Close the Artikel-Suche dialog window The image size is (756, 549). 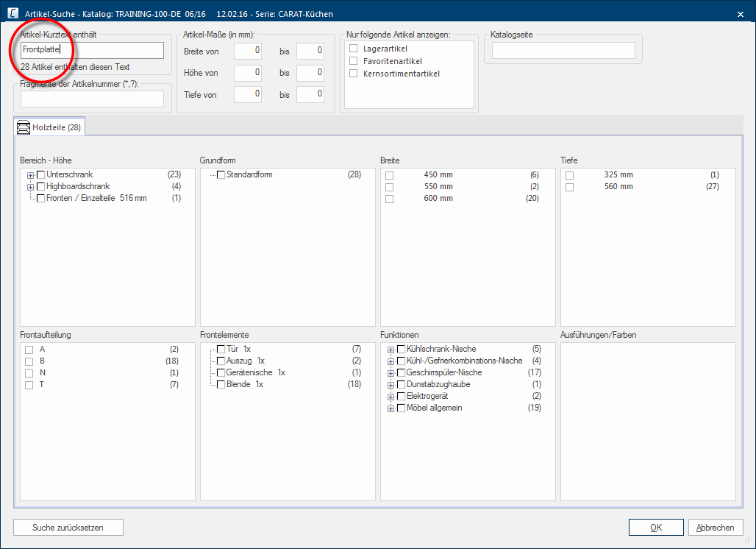point(738,13)
